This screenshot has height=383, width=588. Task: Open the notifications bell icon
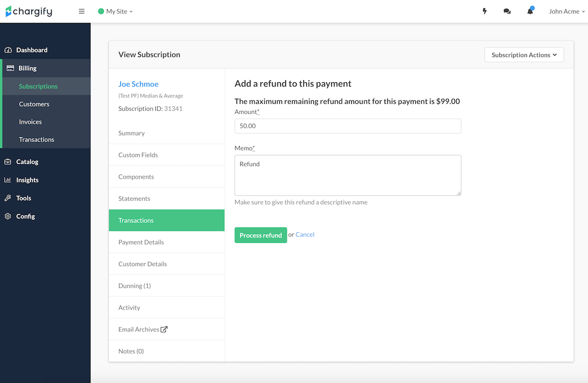[530, 11]
